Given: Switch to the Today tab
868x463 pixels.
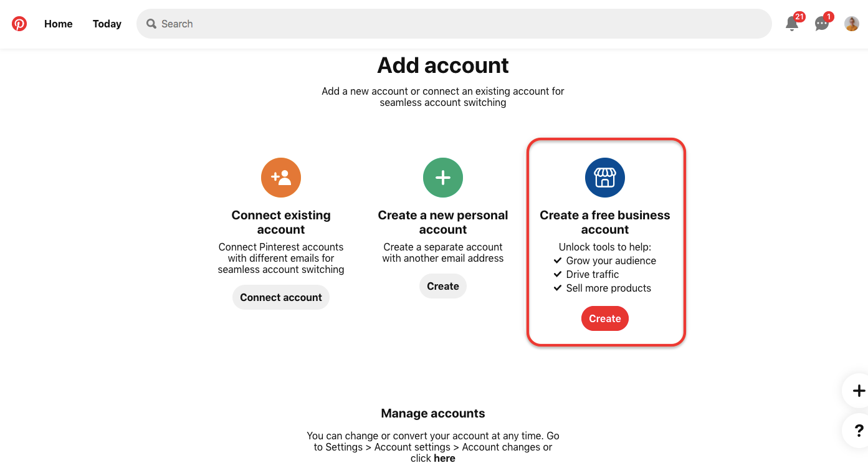Looking at the screenshot, I should [107, 24].
